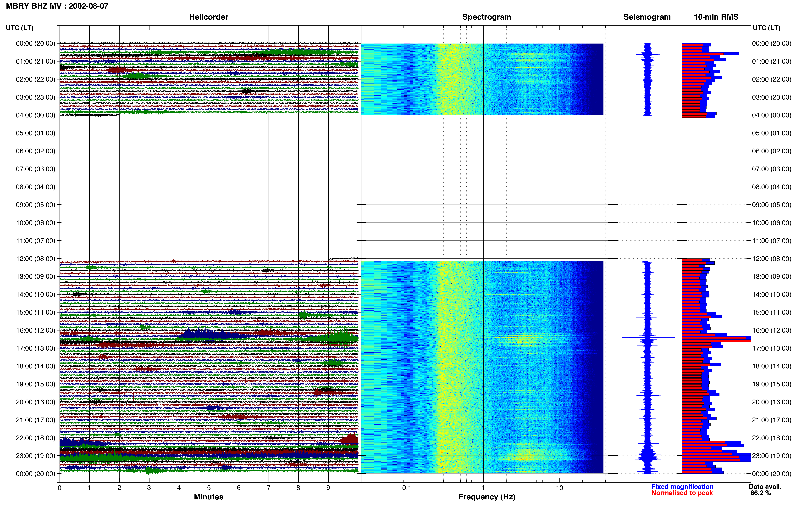Click the left '13:00 (09:00)' time label
The image size is (812, 508).
pyautogui.click(x=36, y=277)
